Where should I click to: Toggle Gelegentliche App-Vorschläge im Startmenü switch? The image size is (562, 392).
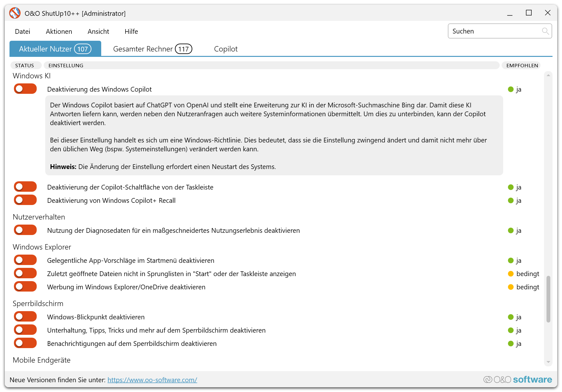(x=25, y=260)
